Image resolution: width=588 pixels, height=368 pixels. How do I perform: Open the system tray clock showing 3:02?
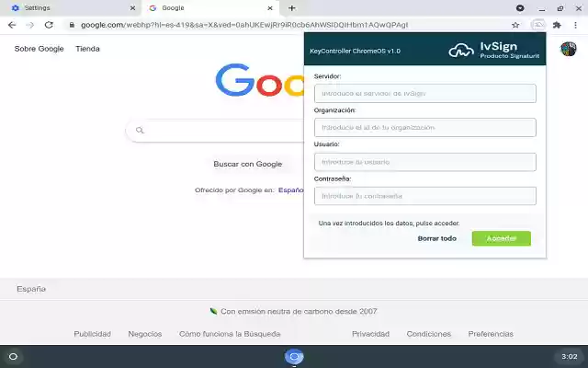[570, 357]
